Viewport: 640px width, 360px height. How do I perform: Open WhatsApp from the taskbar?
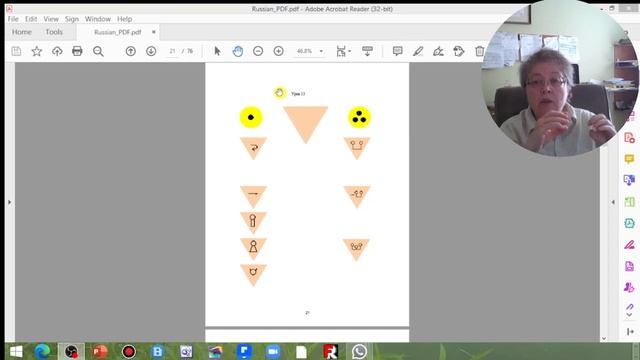[x=359, y=351]
